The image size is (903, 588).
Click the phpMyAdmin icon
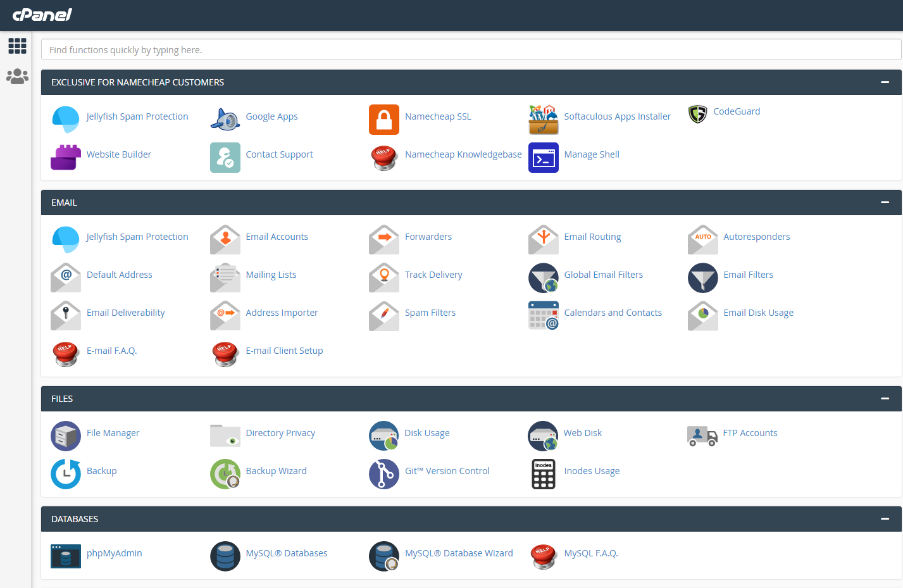(x=66, y=556)
